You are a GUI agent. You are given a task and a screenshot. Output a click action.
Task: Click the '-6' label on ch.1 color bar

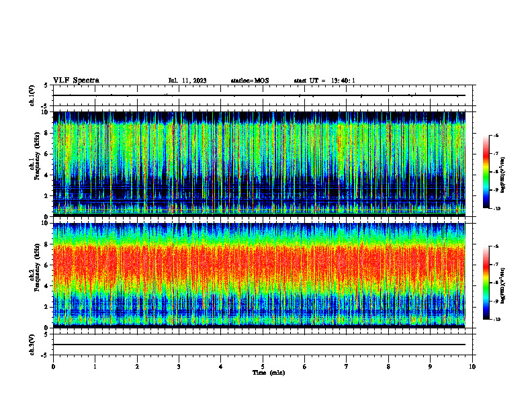tap(496, 135)
